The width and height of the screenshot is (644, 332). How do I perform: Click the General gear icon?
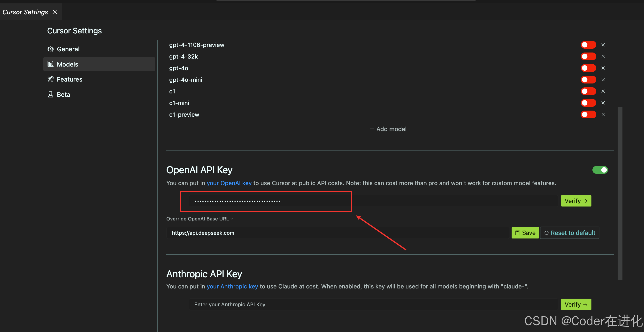(x=51, y=49)
